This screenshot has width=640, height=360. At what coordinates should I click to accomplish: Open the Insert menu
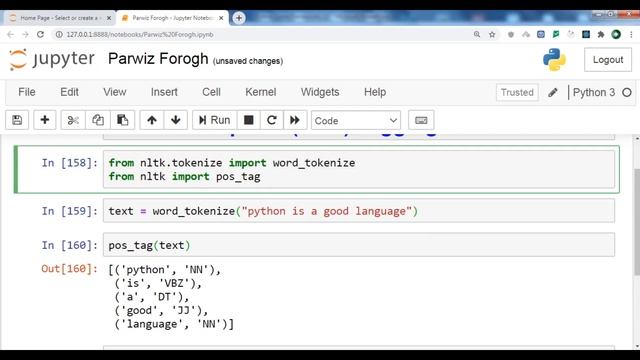(x=164, y=92)
